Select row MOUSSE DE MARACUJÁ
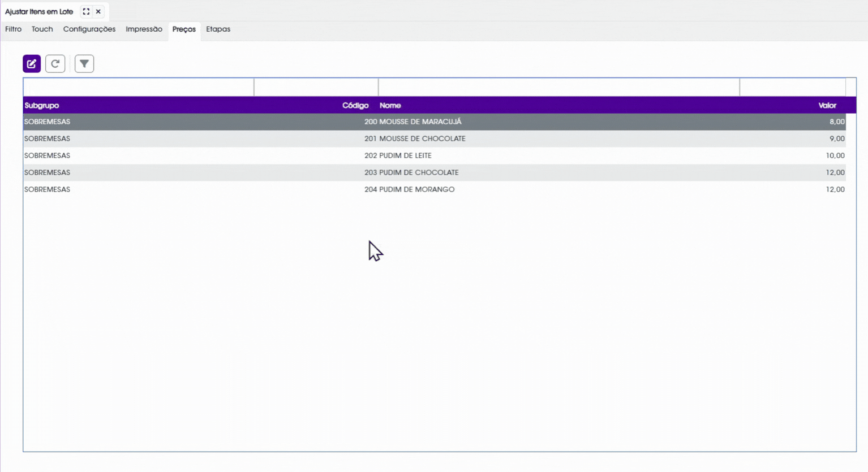This screenshot has width=868, height=472. point(435,122)
